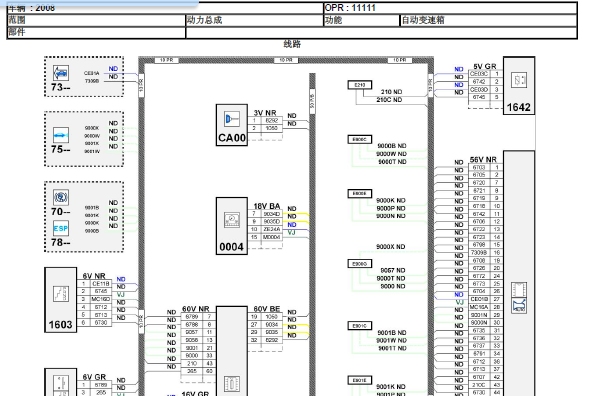Click the 16V GR connector label

[195, 393]
